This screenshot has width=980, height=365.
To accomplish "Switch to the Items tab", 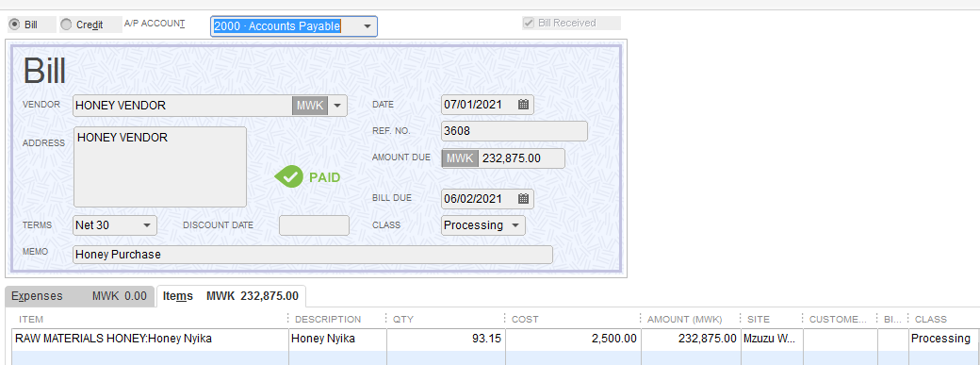I will [x=231, y=295].
